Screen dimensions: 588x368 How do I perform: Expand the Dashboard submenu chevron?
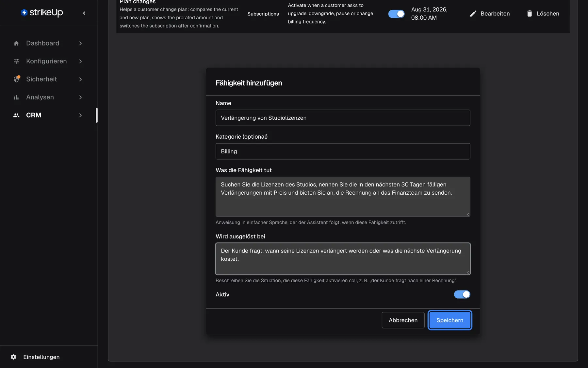[x=80, y=43]
